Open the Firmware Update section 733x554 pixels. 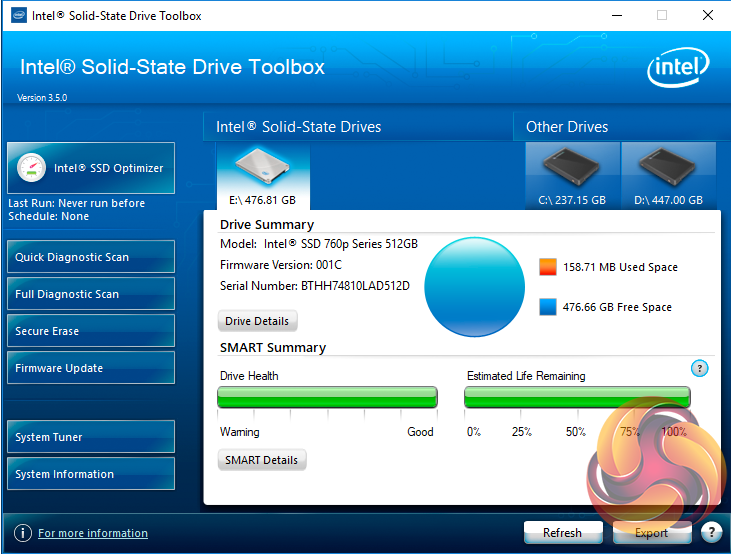91,368
